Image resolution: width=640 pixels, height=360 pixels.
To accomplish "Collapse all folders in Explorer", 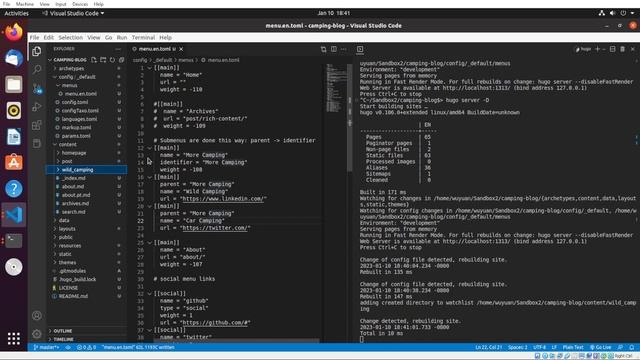I will (121, 60).
